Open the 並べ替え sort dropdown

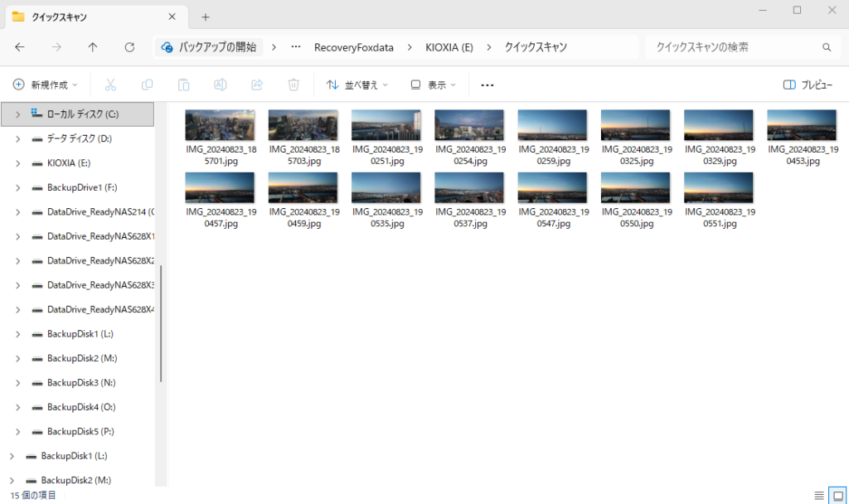pos(357,85)
